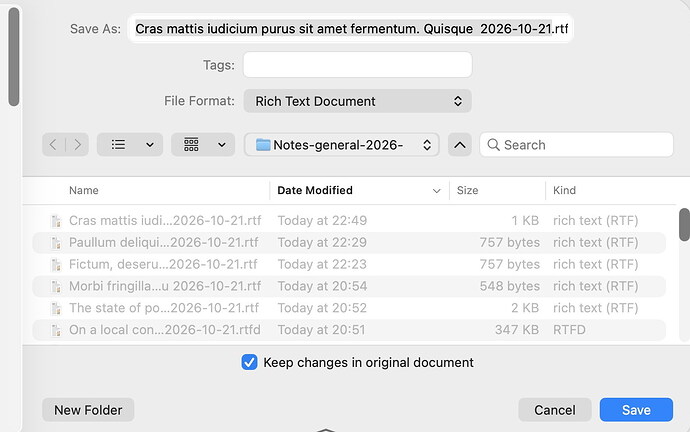
Task: Click the background window's left scrollbar thumb
Action: tap(14, 56)
